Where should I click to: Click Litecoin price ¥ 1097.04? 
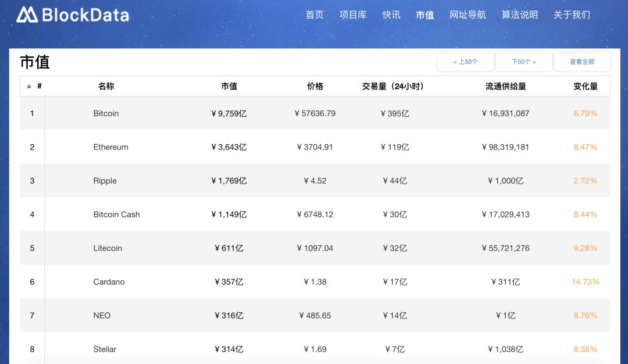315,248
